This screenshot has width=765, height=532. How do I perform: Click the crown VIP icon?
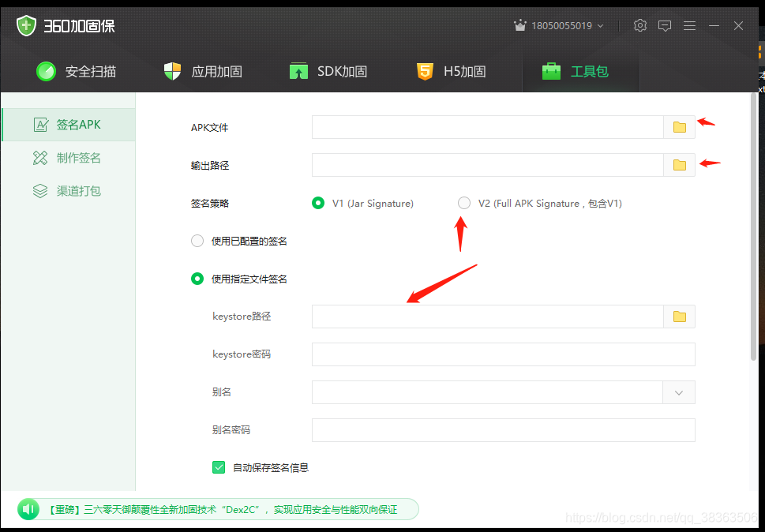tap(519, 25)
